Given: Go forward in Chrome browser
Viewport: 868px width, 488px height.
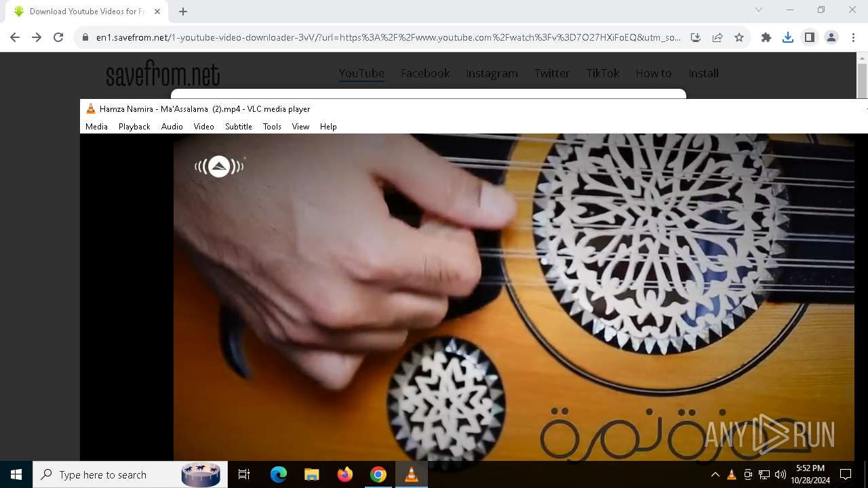Looking at the screenshot, I should tap(37, 38).
